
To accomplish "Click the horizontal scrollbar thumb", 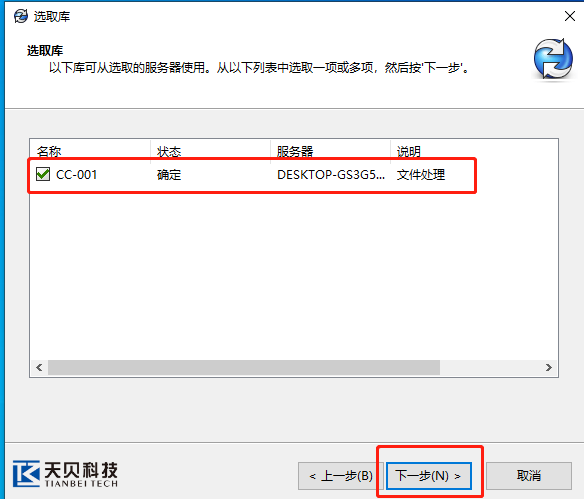I will click(x=244, y=368).
